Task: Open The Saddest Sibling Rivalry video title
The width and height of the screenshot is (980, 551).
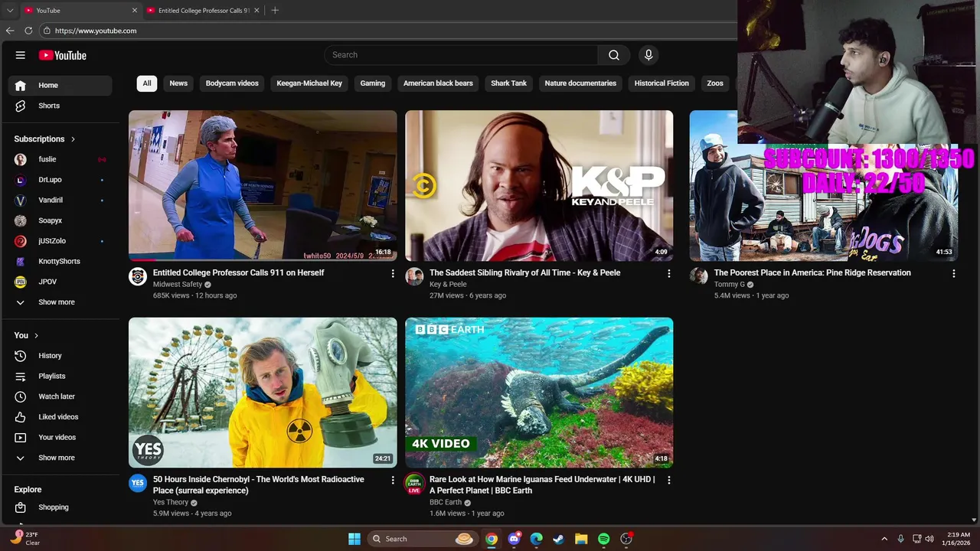Action: coord(524,273)
